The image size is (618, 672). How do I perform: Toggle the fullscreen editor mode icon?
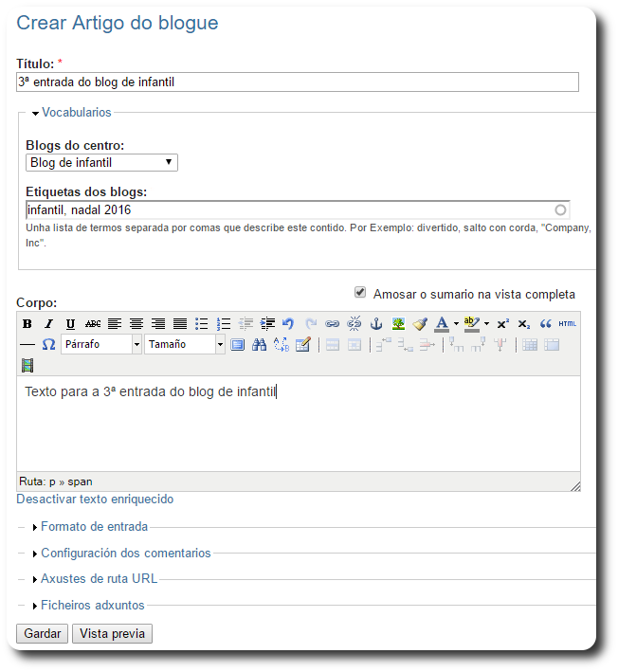[237, 345]
